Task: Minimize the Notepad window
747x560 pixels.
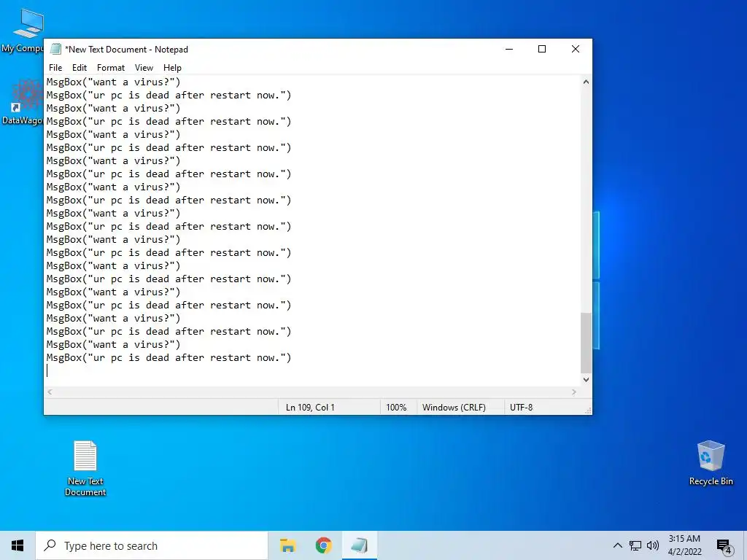Action: click(509, 49)
